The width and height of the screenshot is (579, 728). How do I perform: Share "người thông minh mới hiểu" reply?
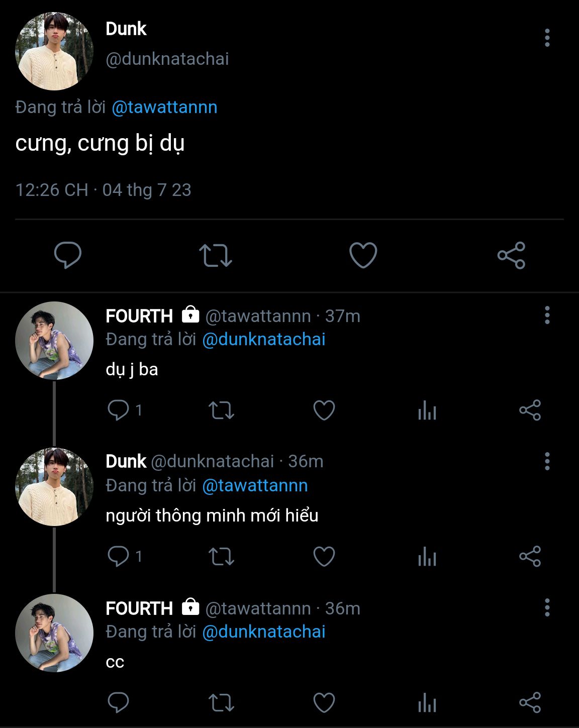[530, 556]
